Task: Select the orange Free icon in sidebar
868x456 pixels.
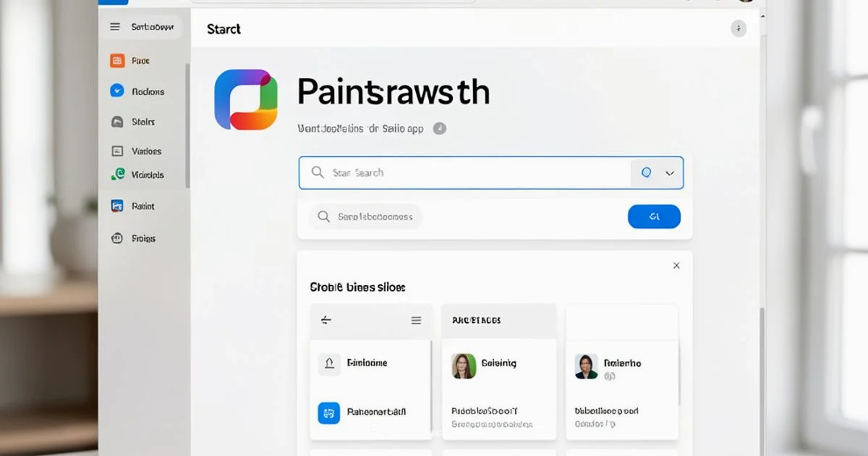Action: click(x=116, y=61)
